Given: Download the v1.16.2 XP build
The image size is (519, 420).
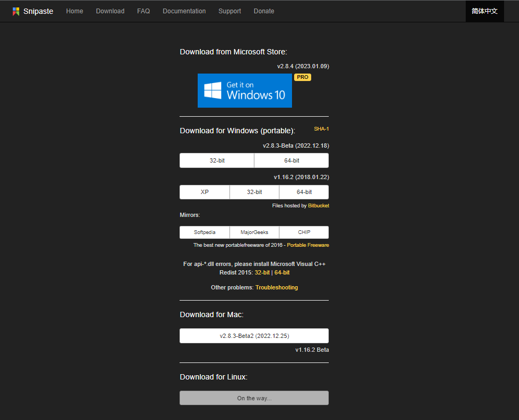Looking at the screenshot, I should coord(205,192).
